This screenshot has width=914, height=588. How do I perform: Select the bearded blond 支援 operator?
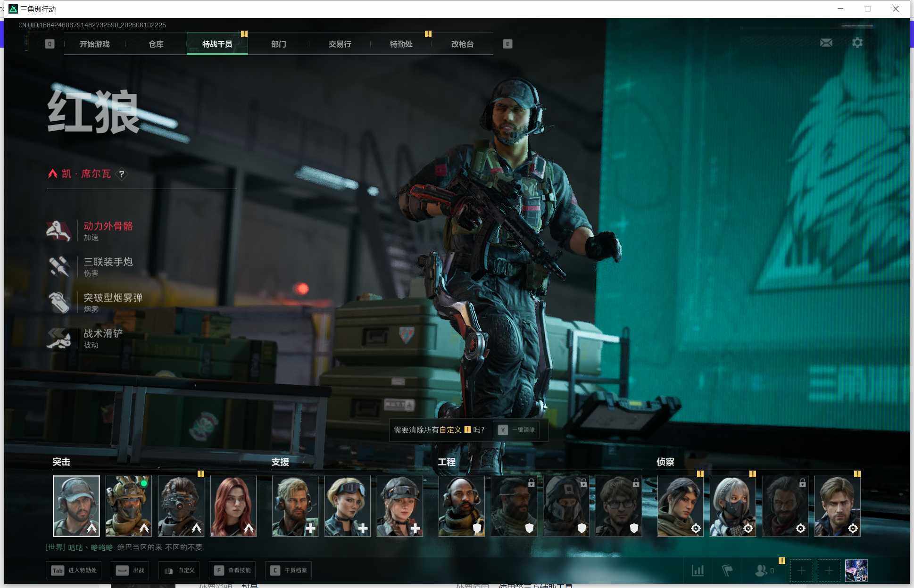(x=295, y=506)
